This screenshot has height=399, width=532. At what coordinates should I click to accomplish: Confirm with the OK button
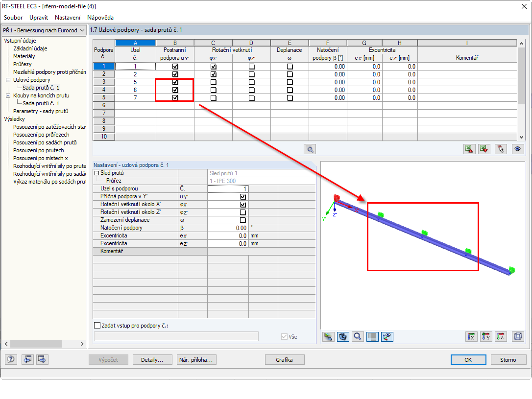[x=468, y=360]
